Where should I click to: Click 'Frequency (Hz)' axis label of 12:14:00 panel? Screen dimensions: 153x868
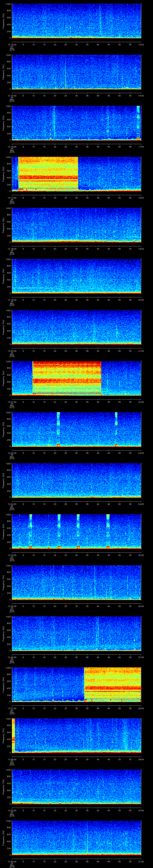[3, 21]
